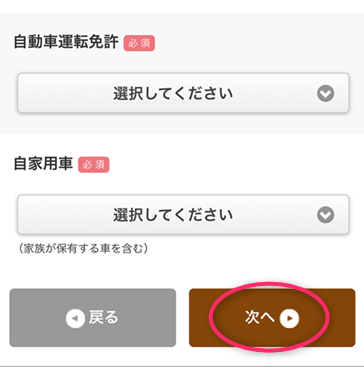Click the right triangle icon on 次へ
This screenshot has width=364, height=367.
(289, 319)
